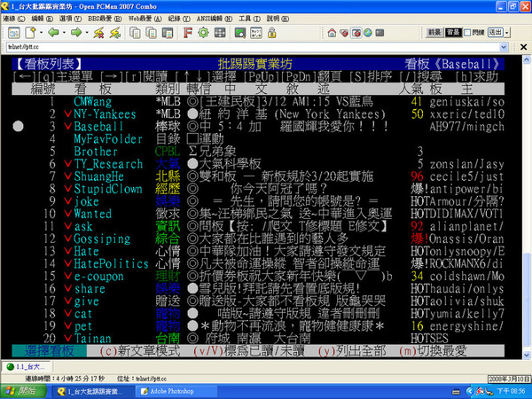The image size is (532, 399).
Task: Click the terminal scrollbar up arrow
Action: tap(527, 59)
